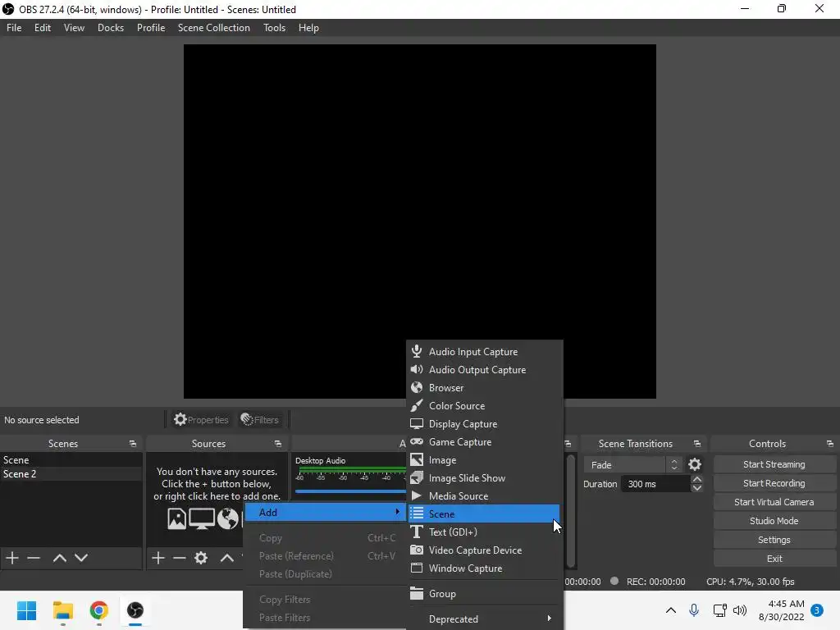Select Scene in the Scenes list

[x=71, y=459]
